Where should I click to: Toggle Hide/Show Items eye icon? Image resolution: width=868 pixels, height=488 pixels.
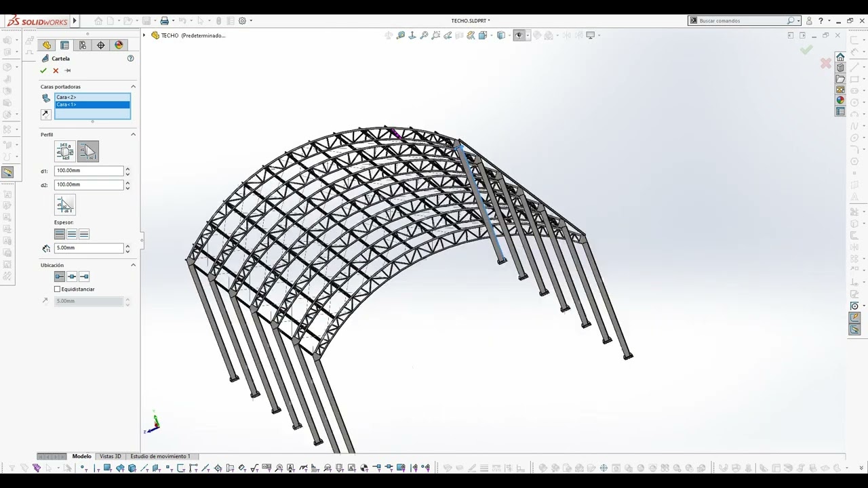click(x=519, y=35)
